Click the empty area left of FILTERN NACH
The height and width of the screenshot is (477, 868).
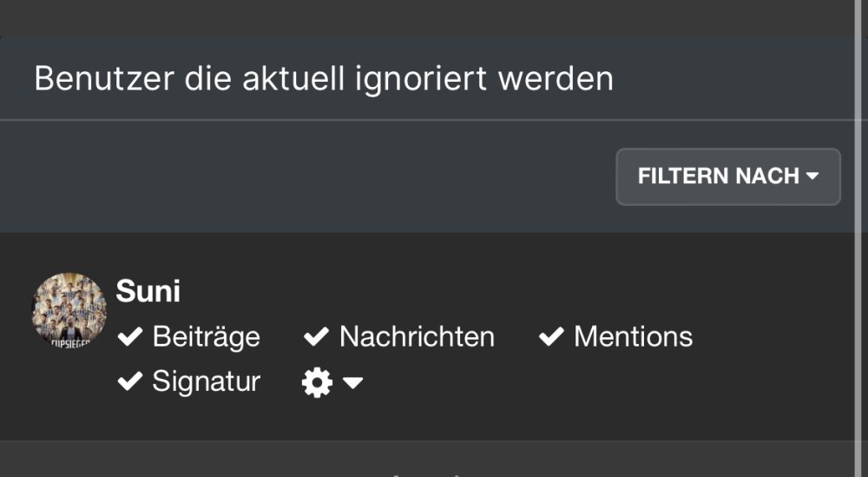click(x=304, y=176)
